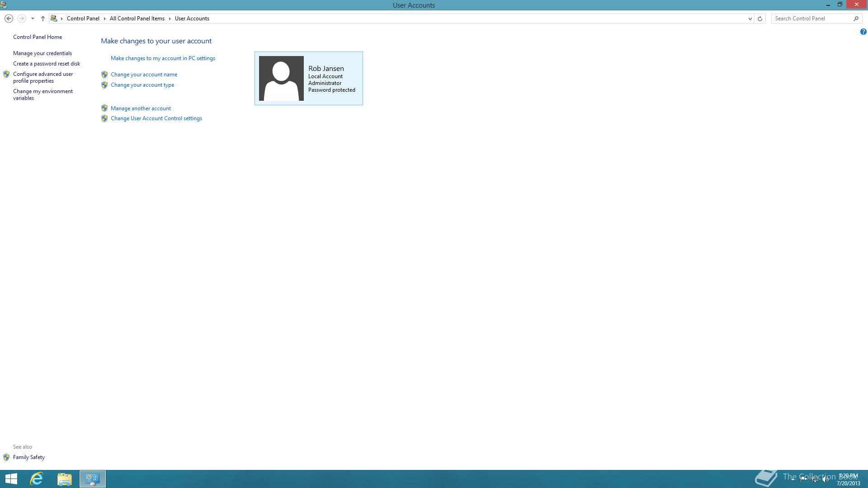Screen dimensions: 868x488
Task: Click shield icon next to Change your account type
Action: tap(104, 85)
